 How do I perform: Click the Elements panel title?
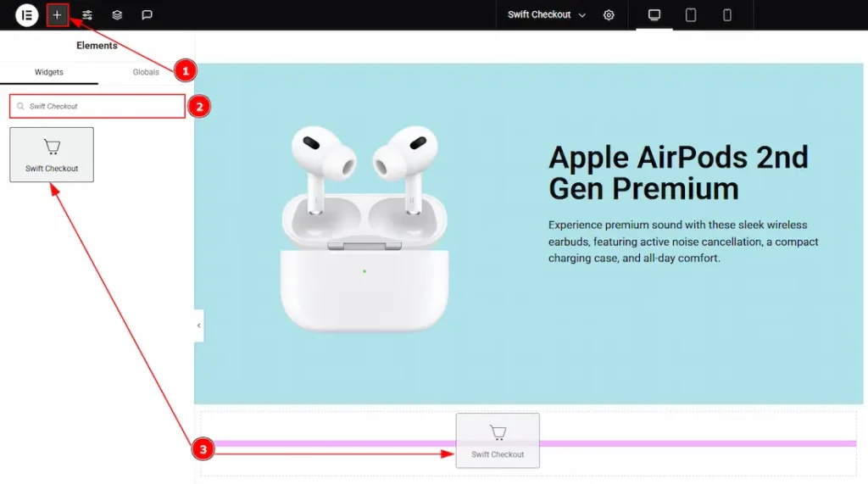point(97,46)
